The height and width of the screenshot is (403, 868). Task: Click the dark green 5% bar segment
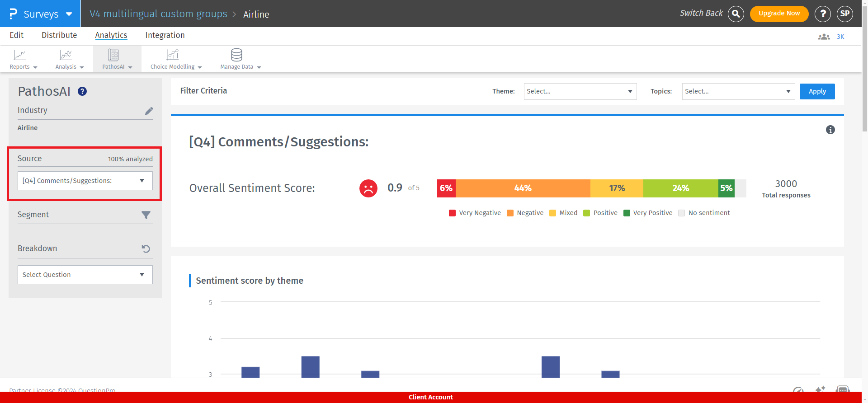(726, 188)
